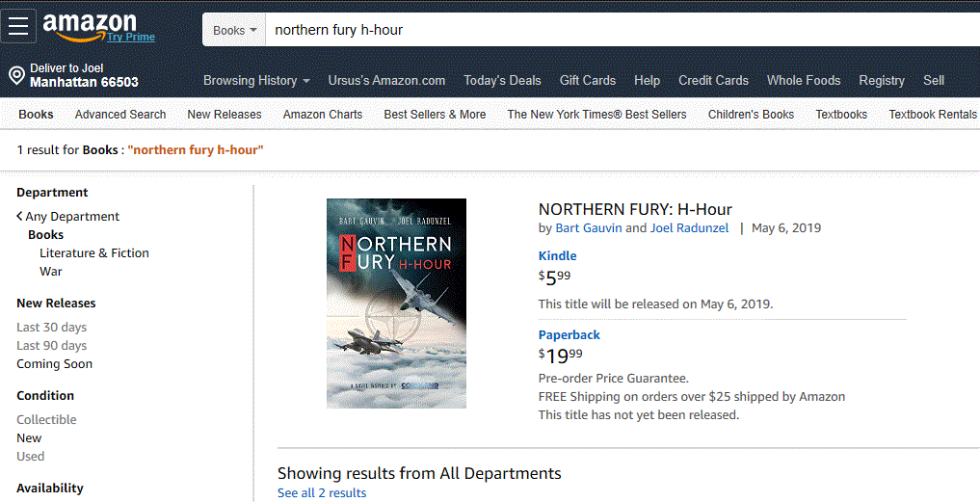Select the Paperback format link

pos(569,335)
